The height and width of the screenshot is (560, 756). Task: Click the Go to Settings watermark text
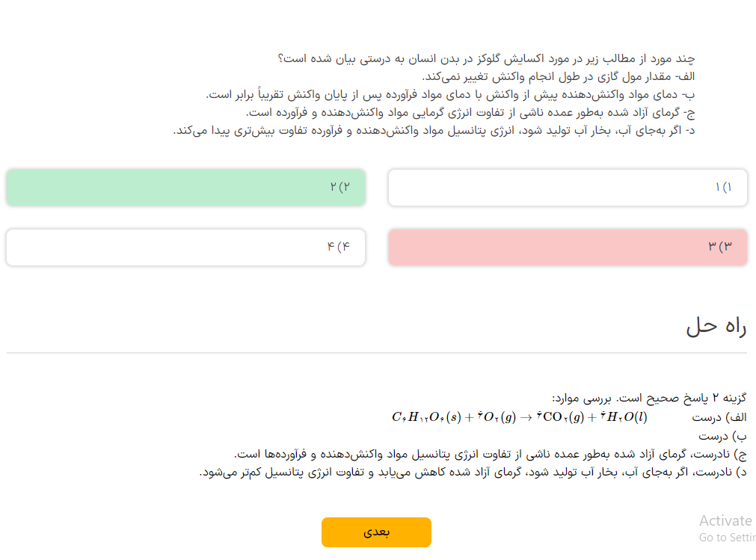pos(727,538)
